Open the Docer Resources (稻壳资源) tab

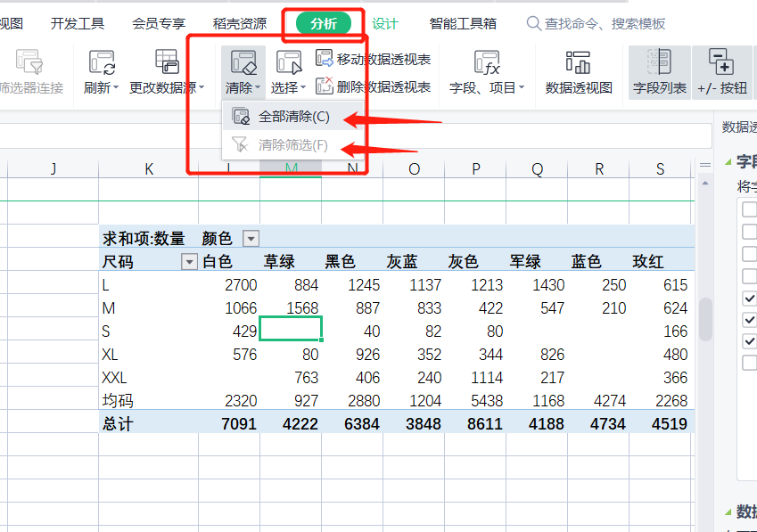click(x=240, y=24)
